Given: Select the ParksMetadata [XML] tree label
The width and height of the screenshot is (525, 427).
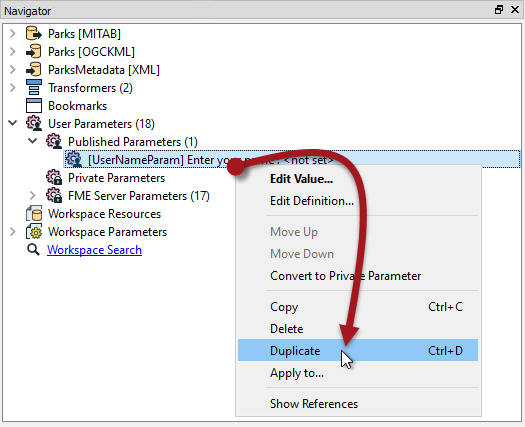Looking at the screenshot, I should 104,70.
